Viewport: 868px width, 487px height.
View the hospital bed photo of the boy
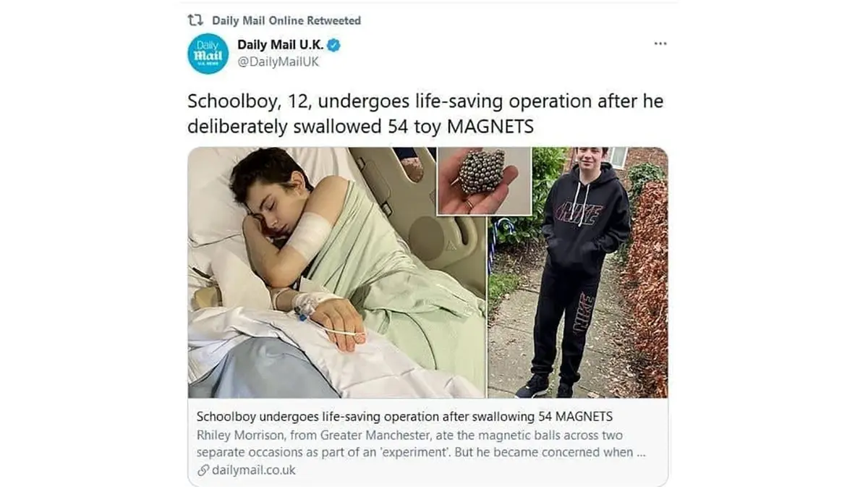point(337,272)
